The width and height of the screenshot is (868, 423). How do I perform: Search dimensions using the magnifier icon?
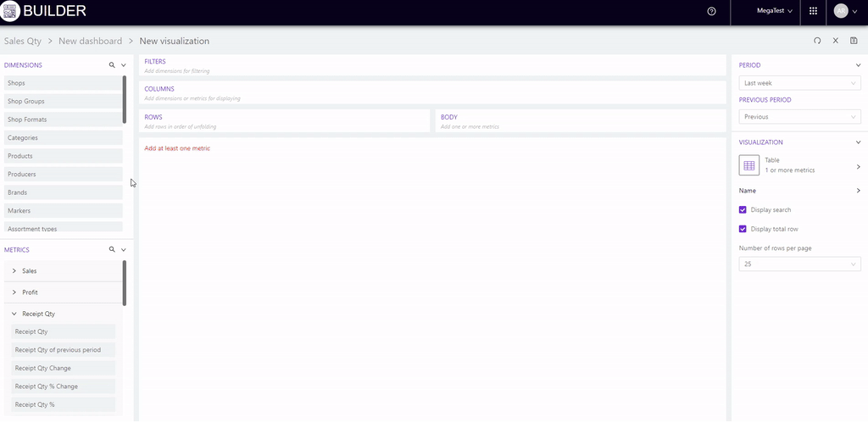point(111,65)
